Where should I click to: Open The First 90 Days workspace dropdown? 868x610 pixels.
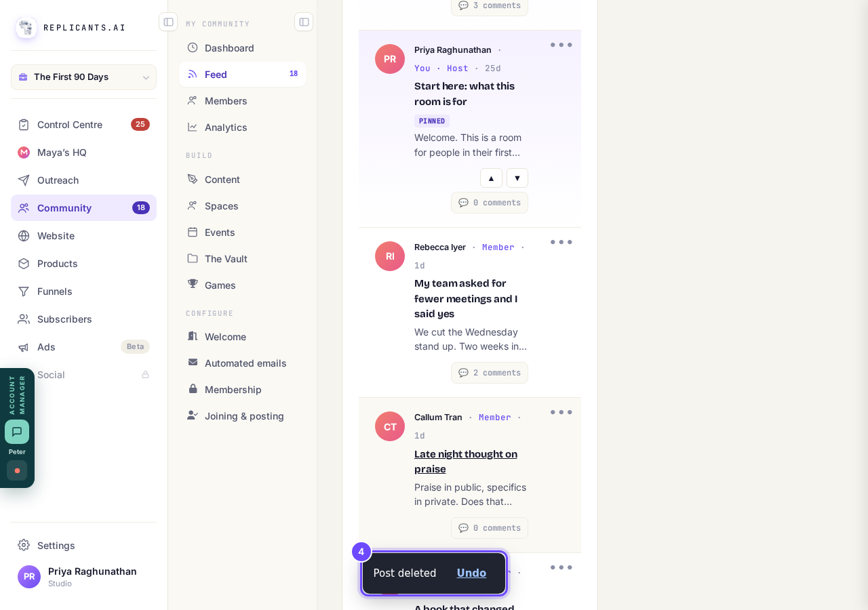(x=83, y=77)
